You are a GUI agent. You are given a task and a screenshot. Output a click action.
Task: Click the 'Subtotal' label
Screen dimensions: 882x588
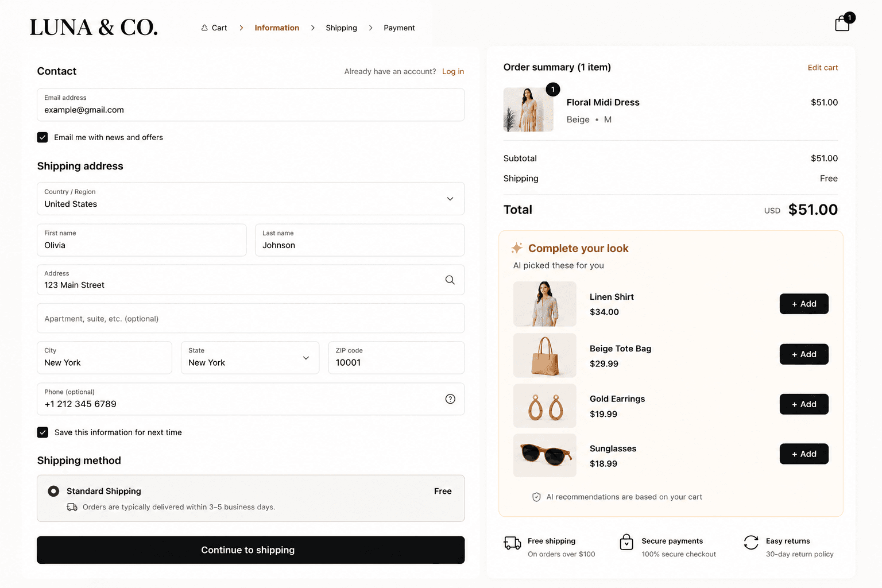pos(520,158)
